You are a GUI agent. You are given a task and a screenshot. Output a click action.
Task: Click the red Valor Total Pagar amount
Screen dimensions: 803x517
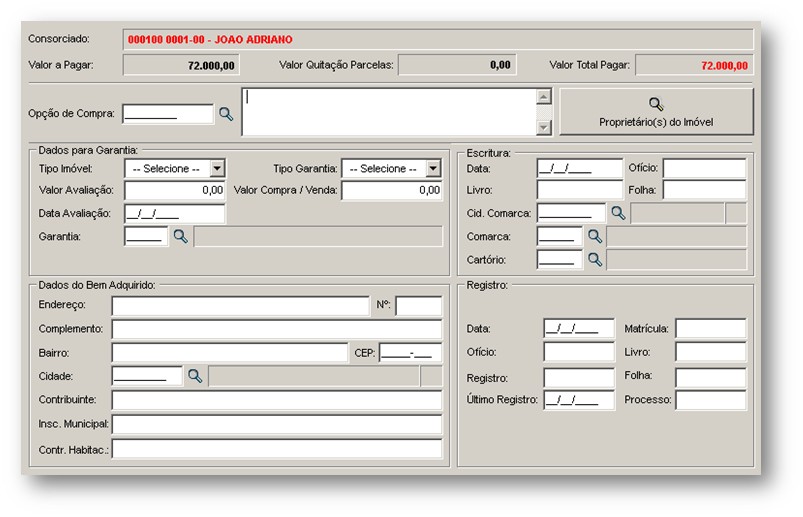click(x=724, y=66)
